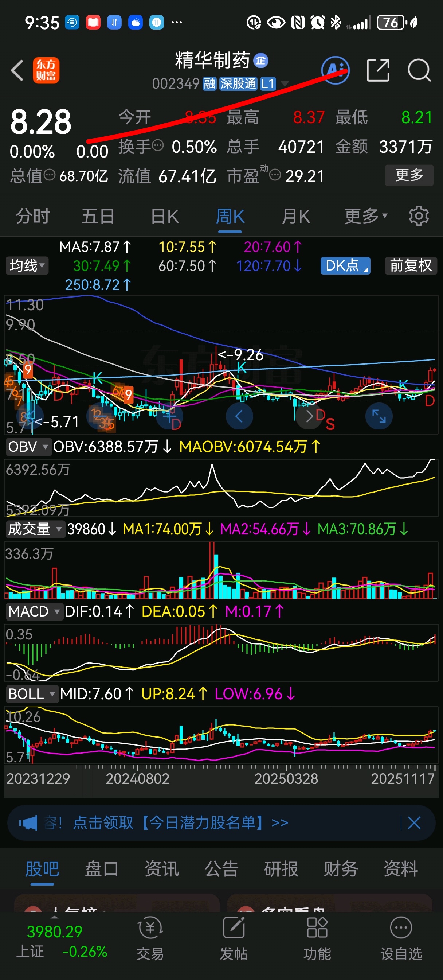
Task: Tap the back arrow icon
Action: pos(17,70)
